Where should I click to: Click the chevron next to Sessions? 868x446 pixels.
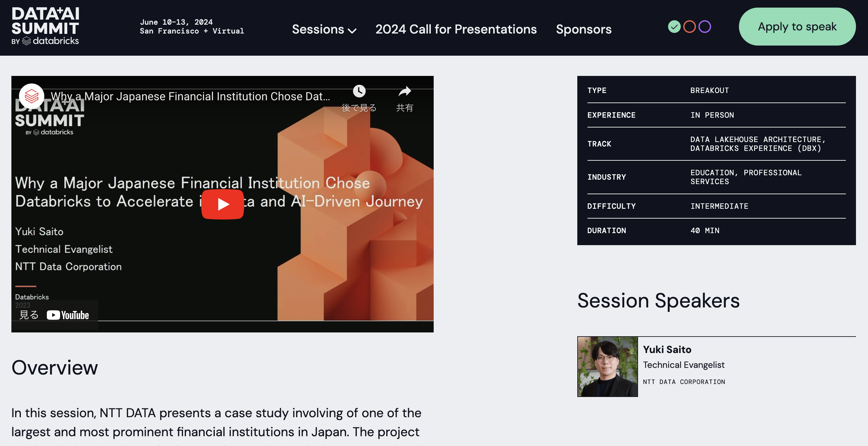[x=352, y=31]
